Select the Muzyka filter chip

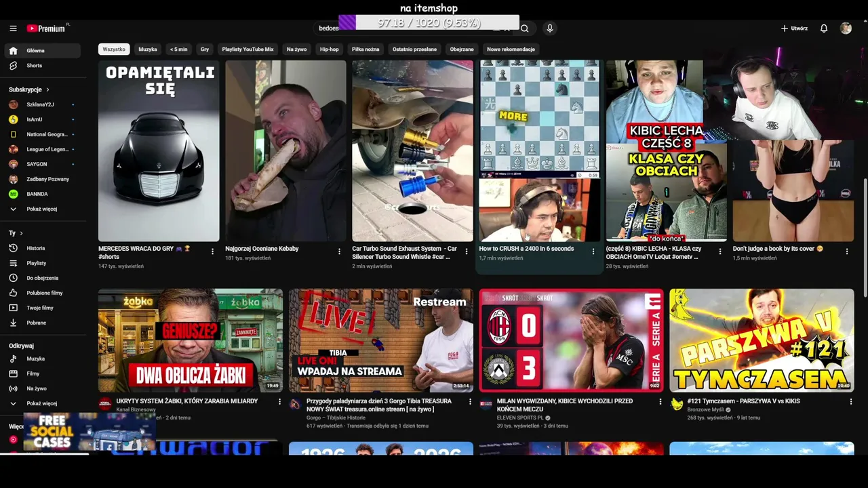(x=148, y=49)
